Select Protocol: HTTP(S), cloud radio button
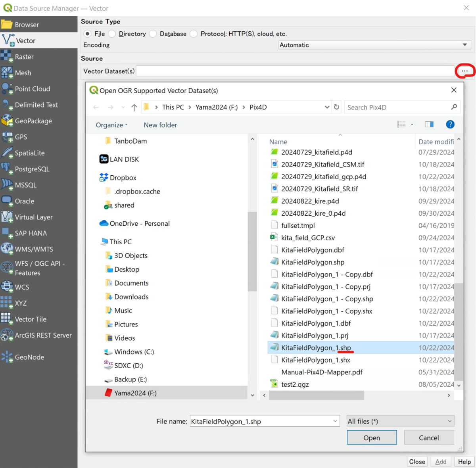The image size is (476, 468). [194, 34]
